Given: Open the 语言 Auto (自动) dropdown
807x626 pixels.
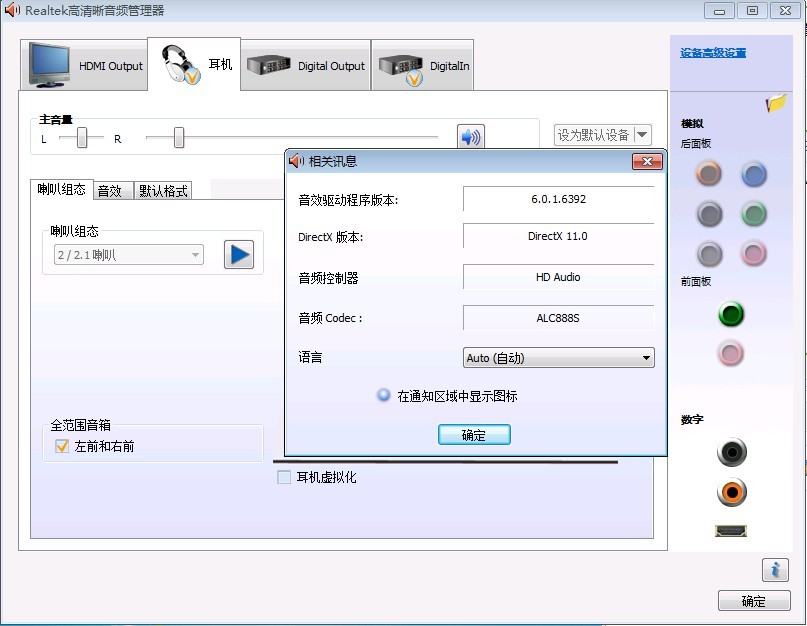Looking at the screenshot, I should (x=558, y=358).
